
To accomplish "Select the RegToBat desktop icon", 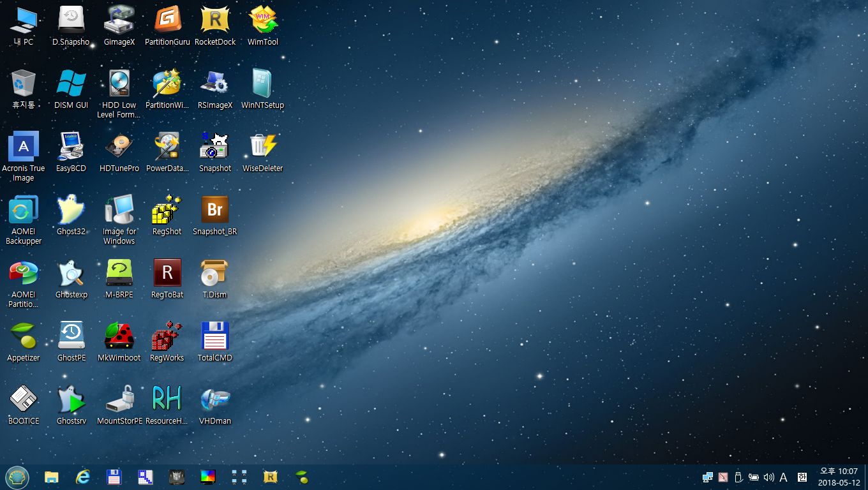I will (x=167, y=279).
